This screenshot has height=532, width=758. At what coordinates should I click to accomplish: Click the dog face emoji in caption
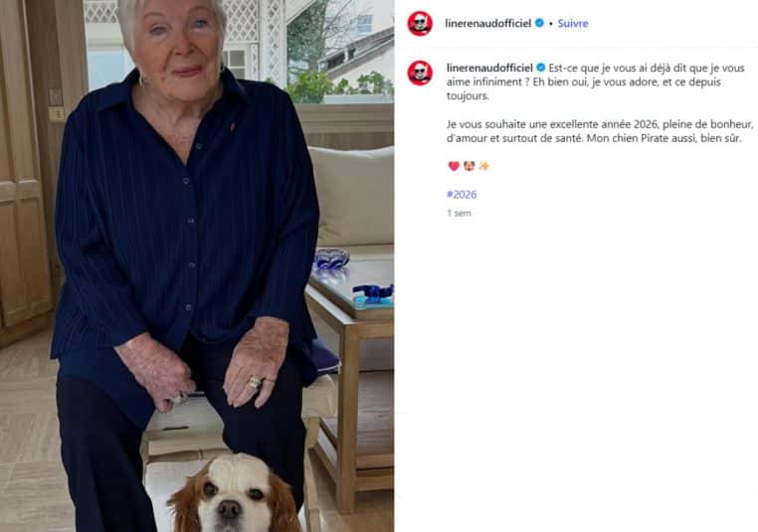(x=469, y=166)
